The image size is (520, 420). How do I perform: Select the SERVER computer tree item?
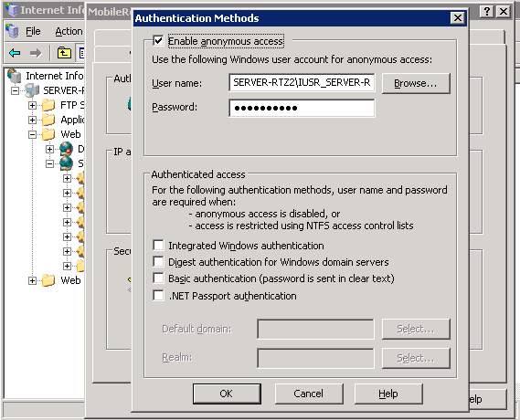(63, 90)
